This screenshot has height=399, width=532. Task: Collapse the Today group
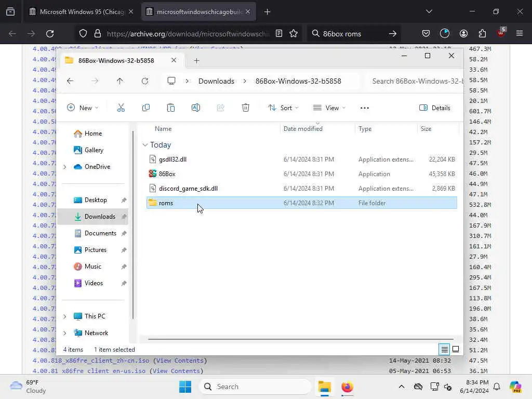coord(145,145)
